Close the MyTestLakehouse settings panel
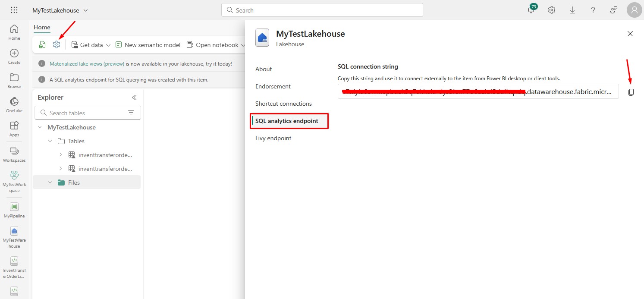644x299 pixels. tap(630, 34)
